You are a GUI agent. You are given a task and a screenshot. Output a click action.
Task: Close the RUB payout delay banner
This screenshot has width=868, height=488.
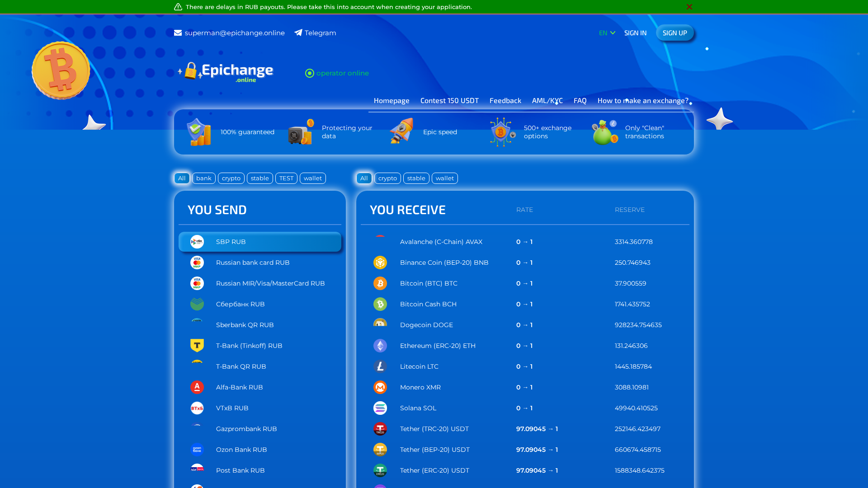point(689,7)
